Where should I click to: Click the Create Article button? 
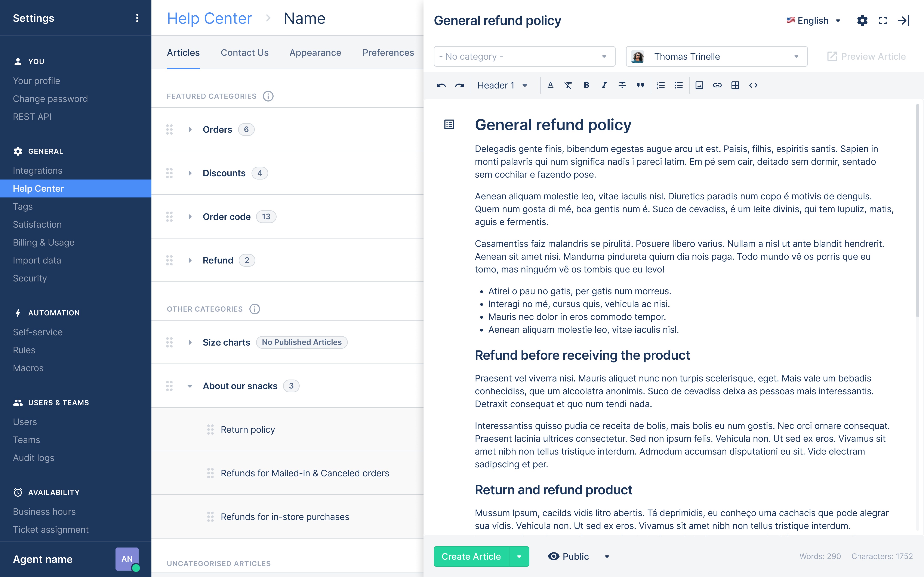tap(471, 556)
